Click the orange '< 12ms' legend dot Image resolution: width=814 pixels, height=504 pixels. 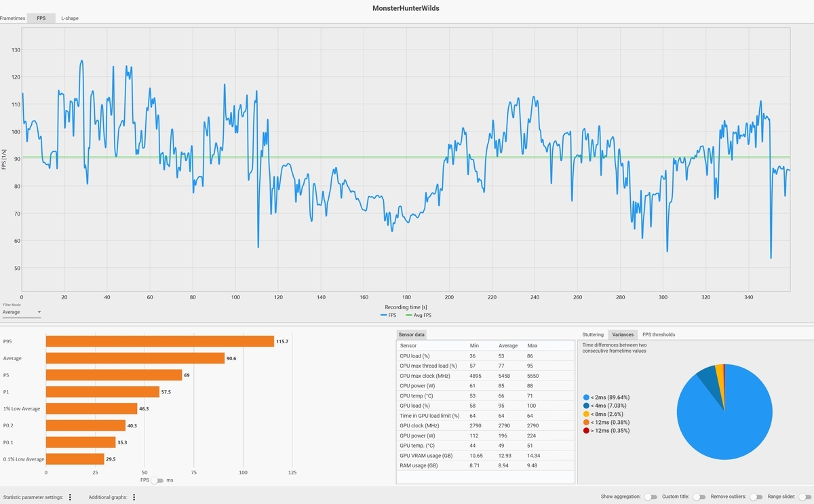(586, 422)
